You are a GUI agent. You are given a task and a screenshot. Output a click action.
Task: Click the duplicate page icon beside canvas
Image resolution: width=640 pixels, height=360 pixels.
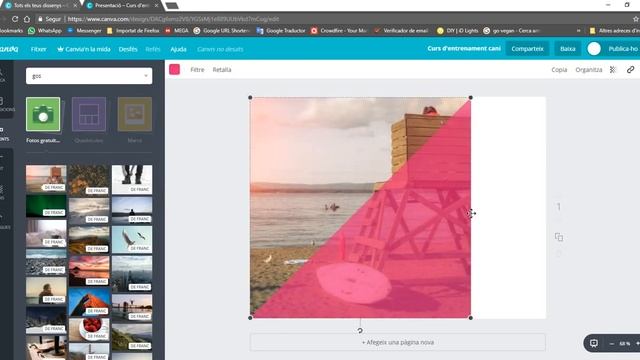pos(559,237)
